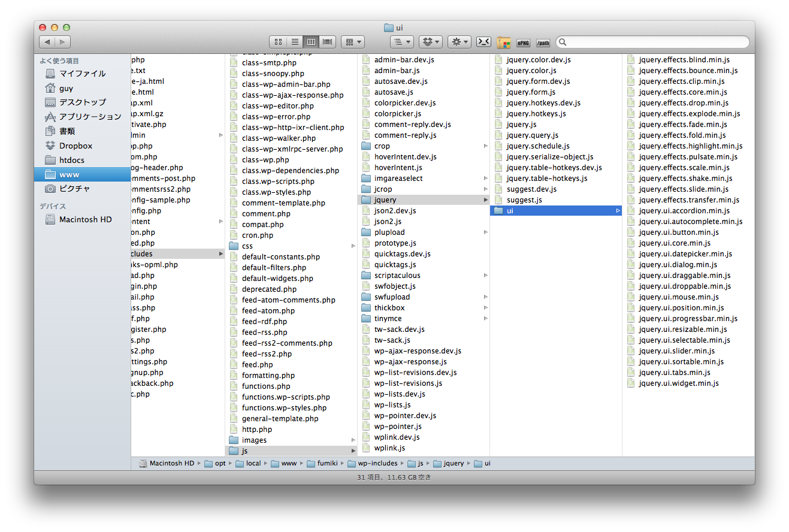Select htdocs in the sidebar
Screen dimensions: 789x532
pyautogui.click(x=72, y=160)
